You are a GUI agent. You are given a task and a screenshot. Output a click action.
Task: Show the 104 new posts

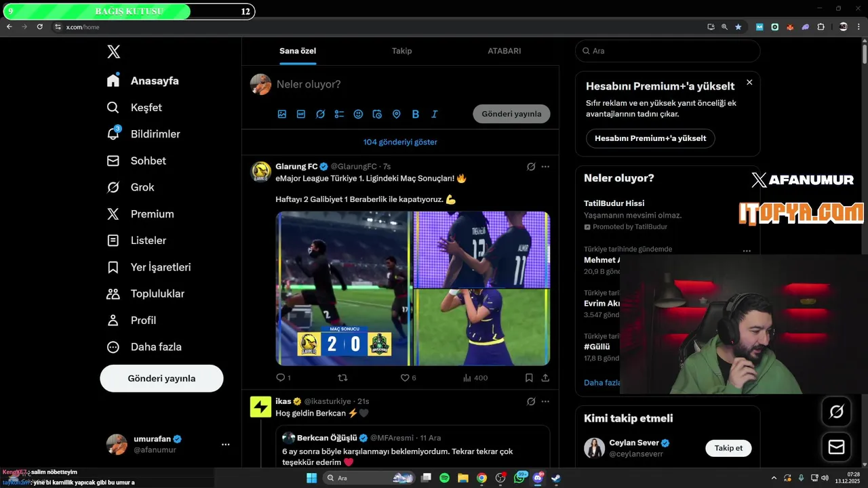click(x=400, y=142)
